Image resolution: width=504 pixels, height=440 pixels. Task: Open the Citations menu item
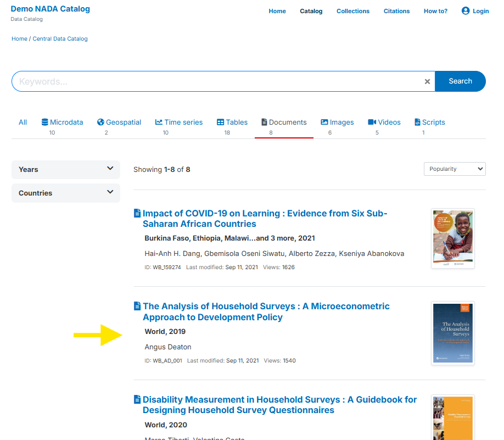pyautogui.click(x=396, y=11)
